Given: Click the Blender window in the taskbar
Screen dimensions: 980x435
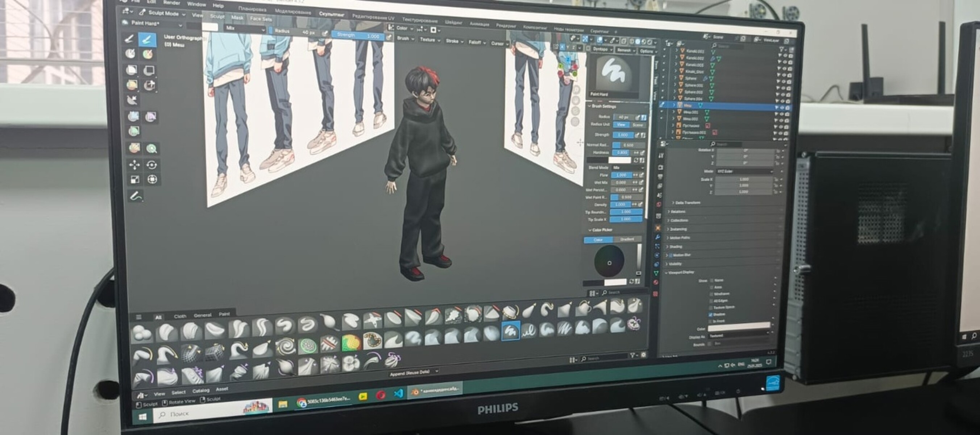Looking at the screenshot, I should 435,390.
